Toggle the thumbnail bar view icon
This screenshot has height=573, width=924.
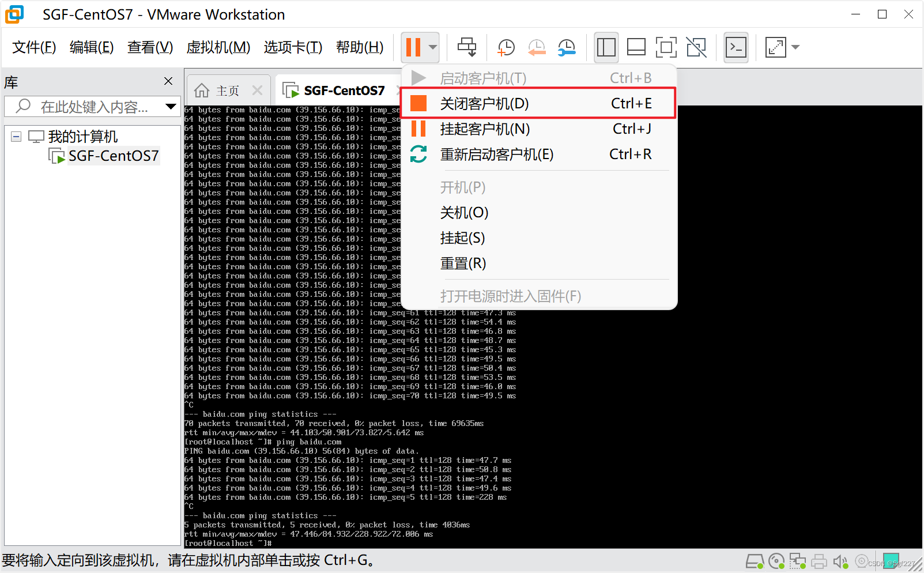click(x=636, y=47)
